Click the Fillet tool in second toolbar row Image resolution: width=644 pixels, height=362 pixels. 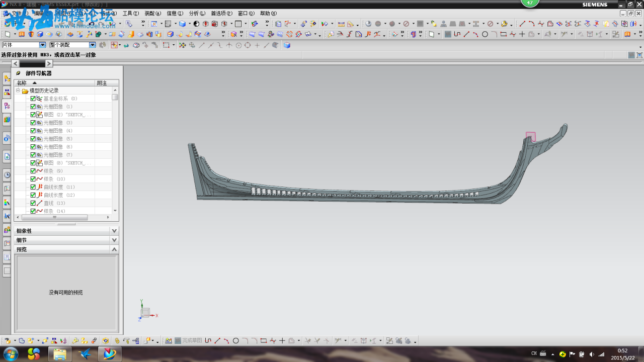494,34
